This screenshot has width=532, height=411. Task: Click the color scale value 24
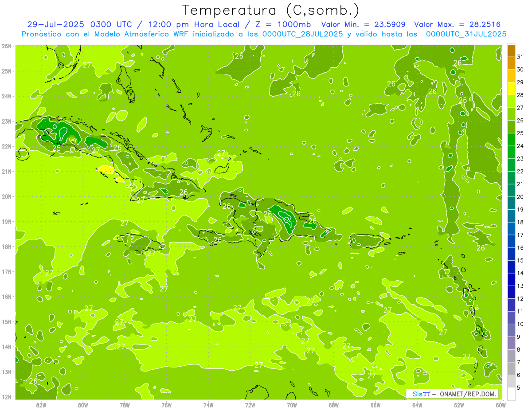520,146
